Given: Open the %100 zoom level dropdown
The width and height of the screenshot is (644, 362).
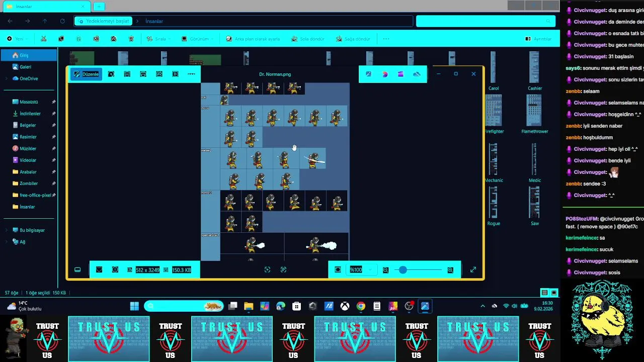Looking at the screenshot, I should point(362,269).
